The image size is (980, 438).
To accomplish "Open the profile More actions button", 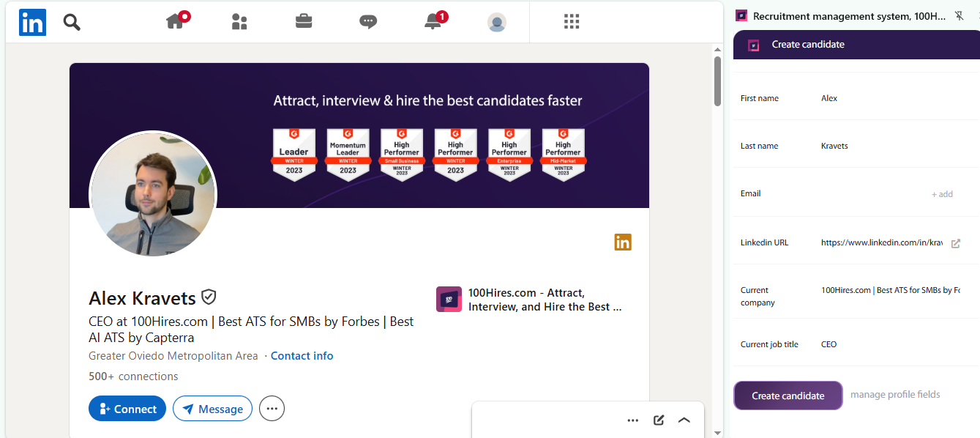I will [272, 409].
